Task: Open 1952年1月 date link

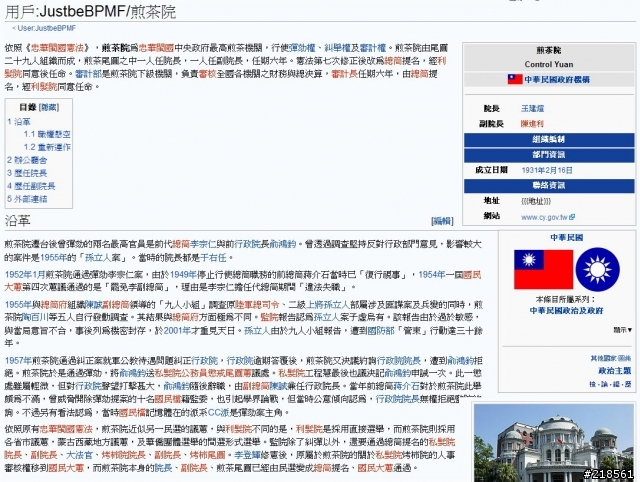Action: tap(25, 275)
